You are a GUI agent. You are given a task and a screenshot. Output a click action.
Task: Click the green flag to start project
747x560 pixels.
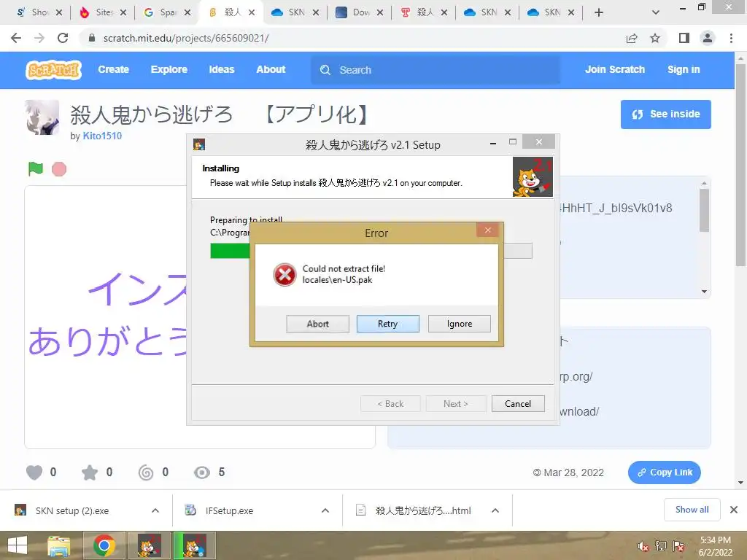[x=36, y=168]
